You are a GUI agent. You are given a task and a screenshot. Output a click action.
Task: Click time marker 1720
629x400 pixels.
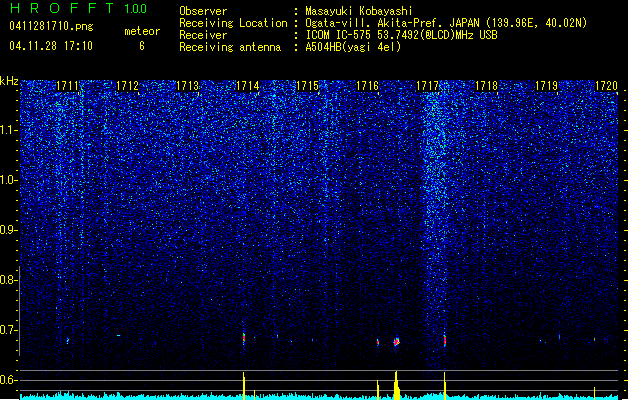[x=606, y=86]
